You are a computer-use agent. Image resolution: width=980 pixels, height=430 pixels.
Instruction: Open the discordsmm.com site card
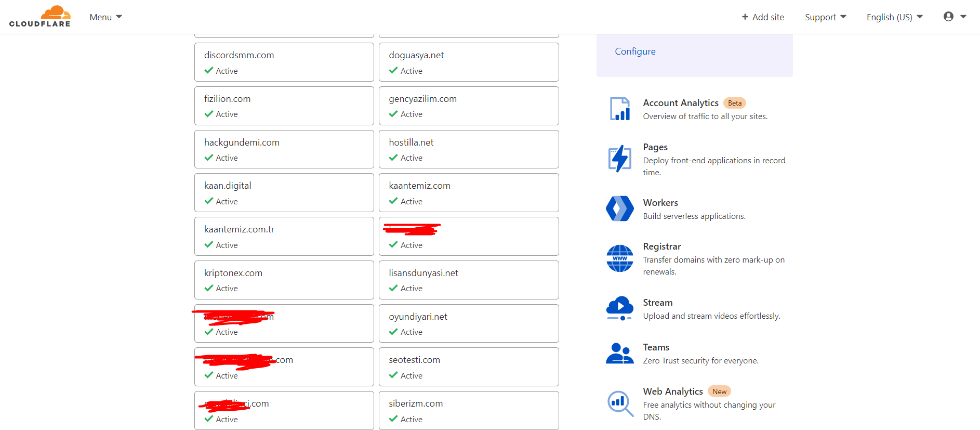pos(284,62)
